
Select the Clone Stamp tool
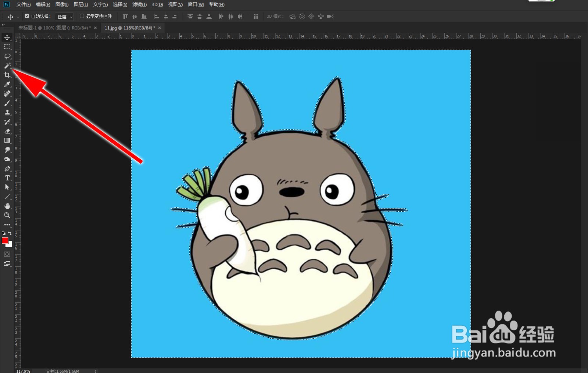(7, 112)
